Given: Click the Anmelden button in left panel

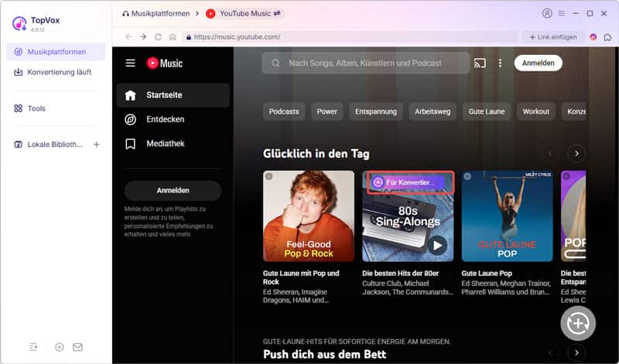Looking at the screenshot, I should coord(173,190).
